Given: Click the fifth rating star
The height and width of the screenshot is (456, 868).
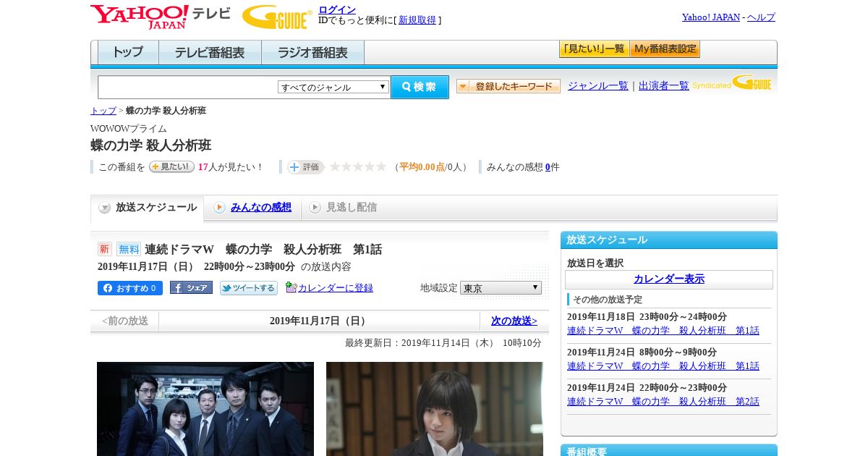Looking at the screenshot, I should 381,166.
